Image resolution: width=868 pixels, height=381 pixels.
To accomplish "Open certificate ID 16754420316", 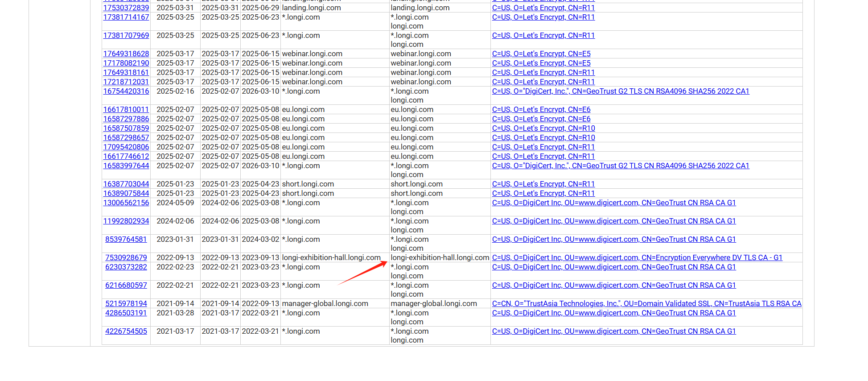I will click(x=126, y=91).
